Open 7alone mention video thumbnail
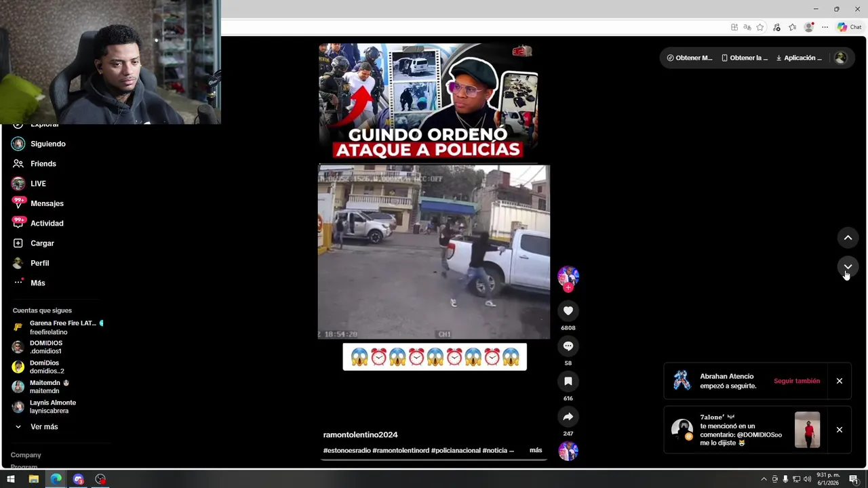This screenshot has width=868, height=488. pyautogui.click(x=807, y=430)
